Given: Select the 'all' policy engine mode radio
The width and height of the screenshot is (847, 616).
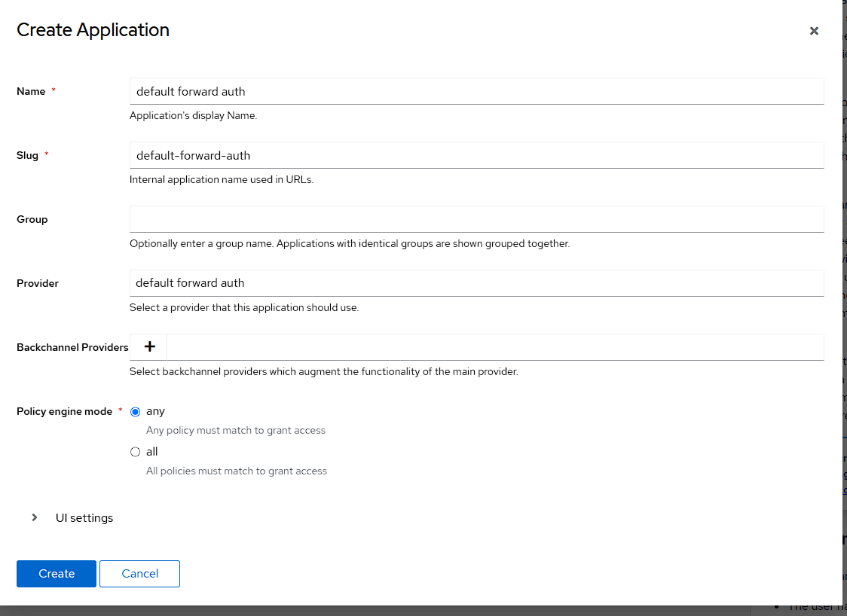Looking at the screenshot, I should (136, 453).
